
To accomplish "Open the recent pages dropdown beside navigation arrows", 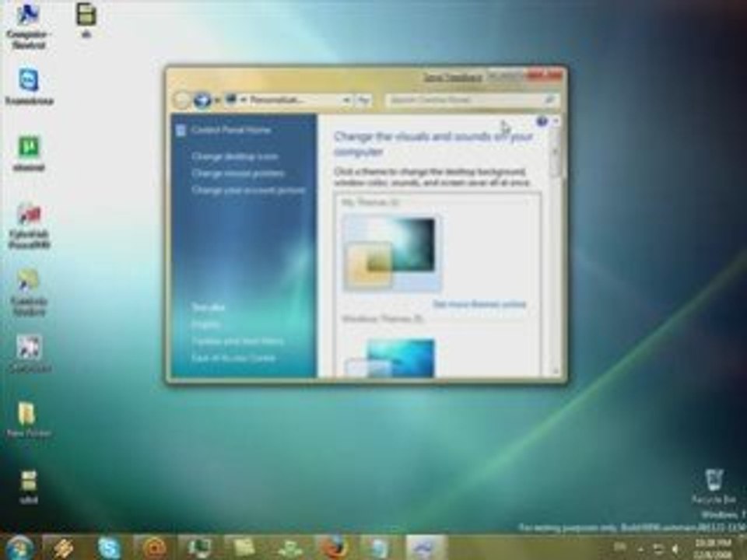I will [217, 100].
